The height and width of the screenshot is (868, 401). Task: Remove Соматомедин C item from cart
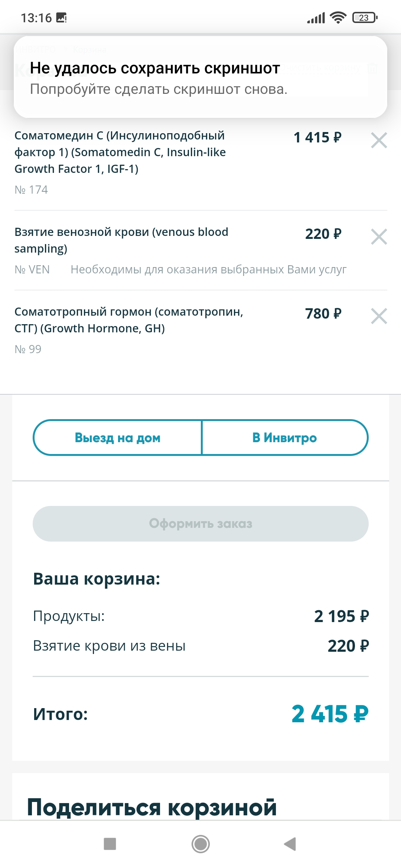click(379, 140)
